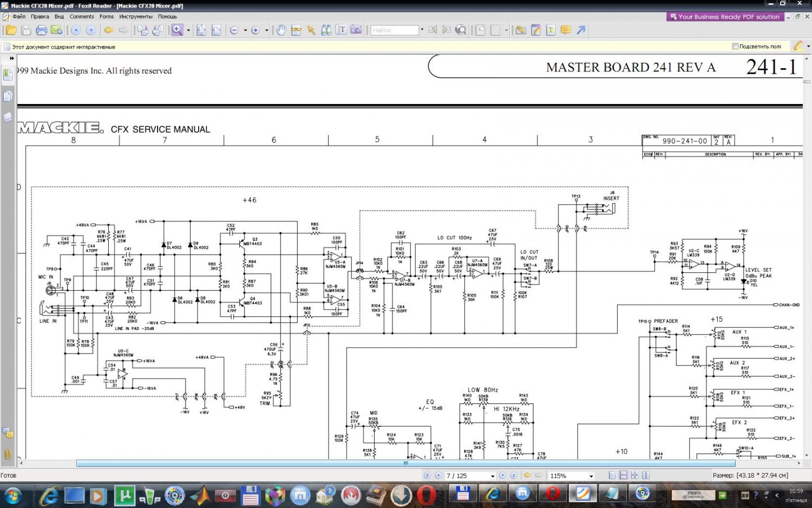Activate the Zoom In magnifier tool
This screenshot has width=812, height=508.
click(x=177, y=30)
